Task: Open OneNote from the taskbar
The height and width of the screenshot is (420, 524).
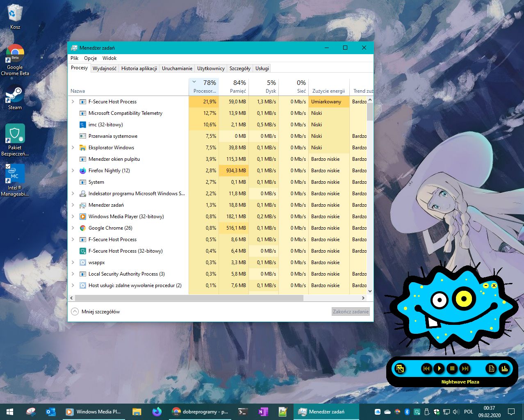Action: [263, 412]
